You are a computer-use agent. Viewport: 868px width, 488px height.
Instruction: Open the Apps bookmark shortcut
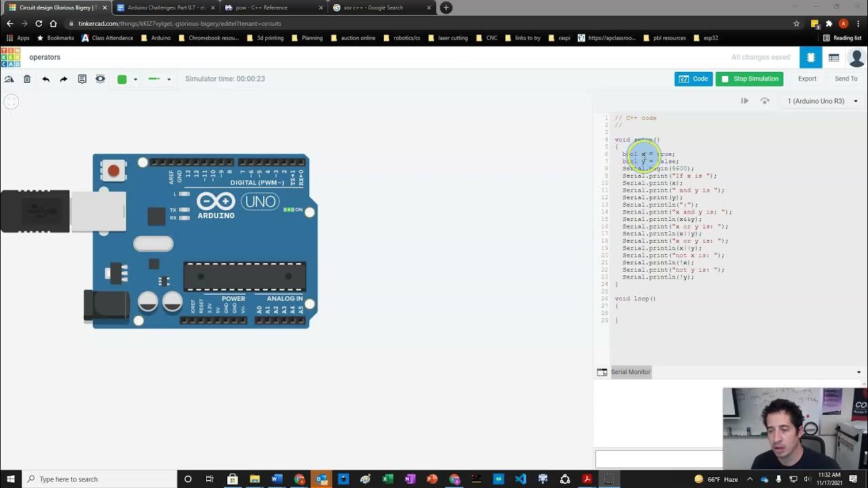[x=18, y=38]
